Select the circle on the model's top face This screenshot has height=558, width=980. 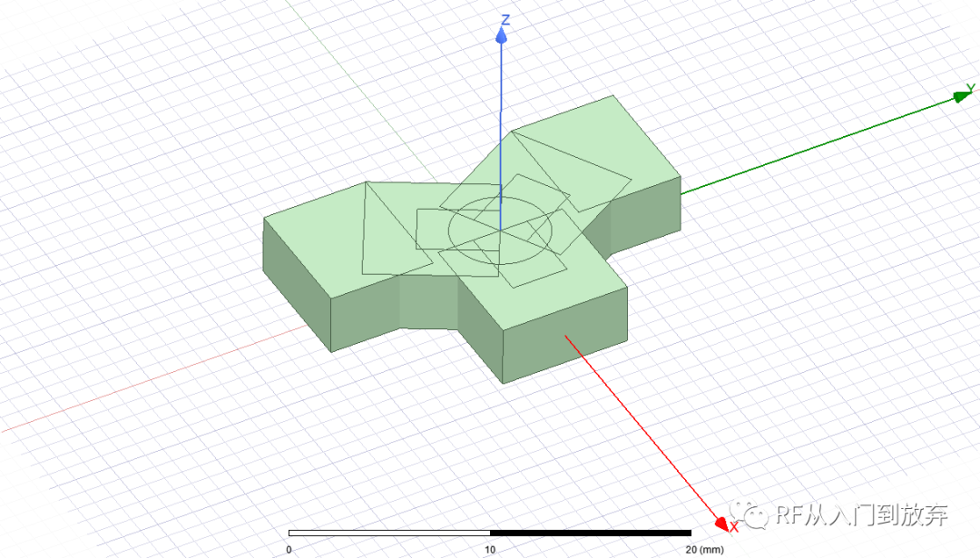tap(500, 230)
